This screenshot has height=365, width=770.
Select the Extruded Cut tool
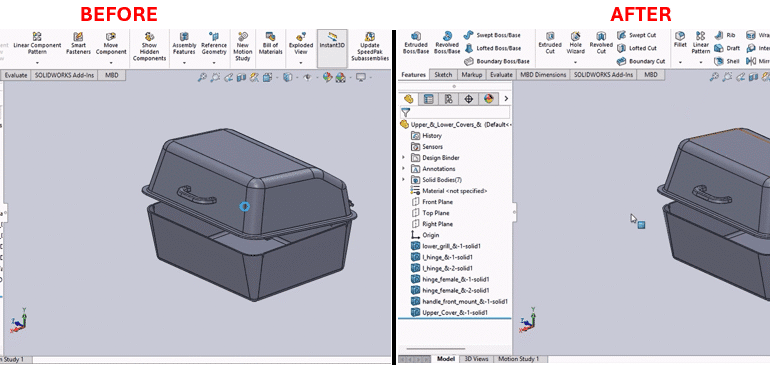pos(550,43)
